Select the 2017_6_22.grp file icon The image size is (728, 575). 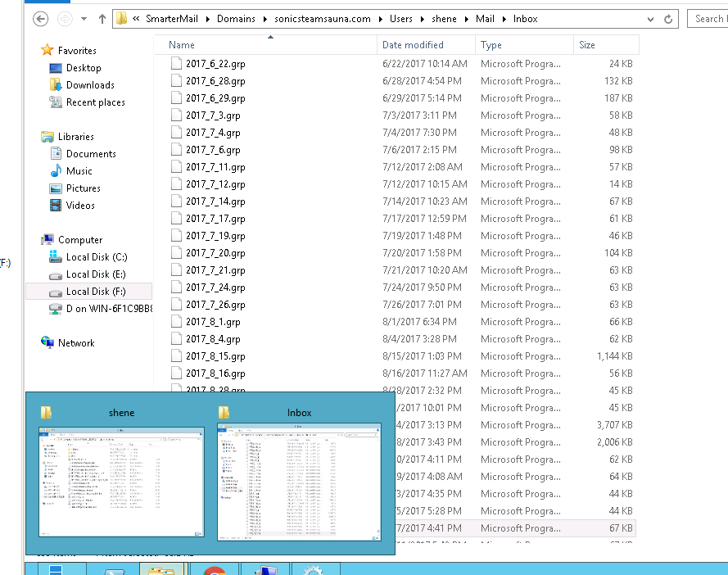tap(176, 63)
